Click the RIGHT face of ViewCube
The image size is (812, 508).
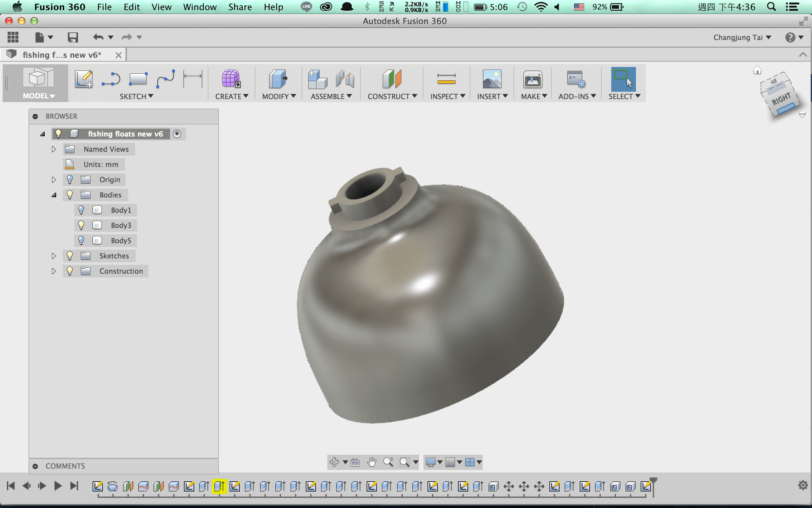point(781,99)
